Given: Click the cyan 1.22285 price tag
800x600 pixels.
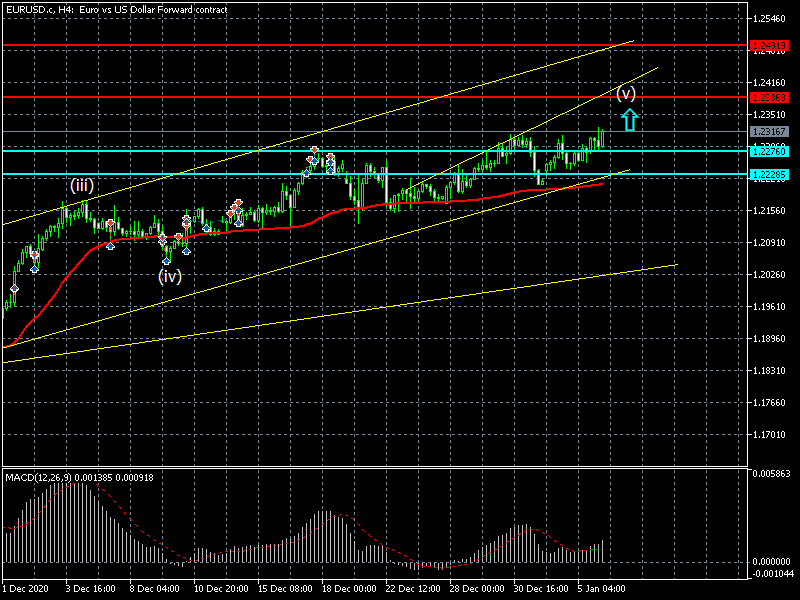Looking at the screenshot, I should (769, 174).
